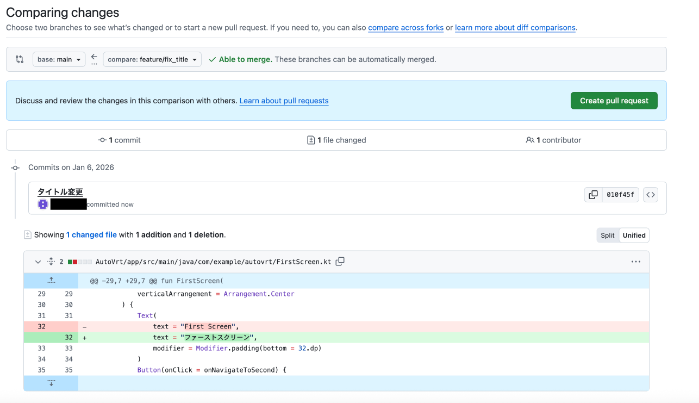Screen dimensions: 699x403
Task: Click the Create pull request button
Action: (x=614, y=100)
